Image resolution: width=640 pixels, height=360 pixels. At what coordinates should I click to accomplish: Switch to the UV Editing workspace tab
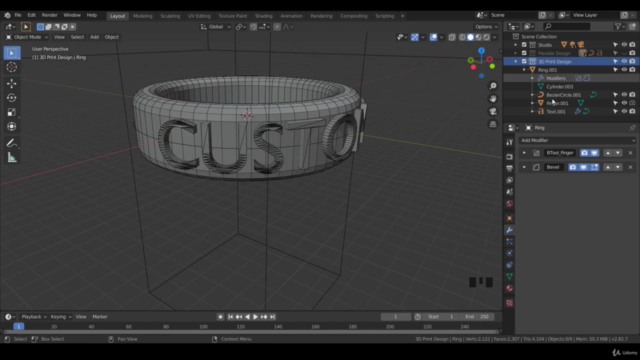coord(199,16)
